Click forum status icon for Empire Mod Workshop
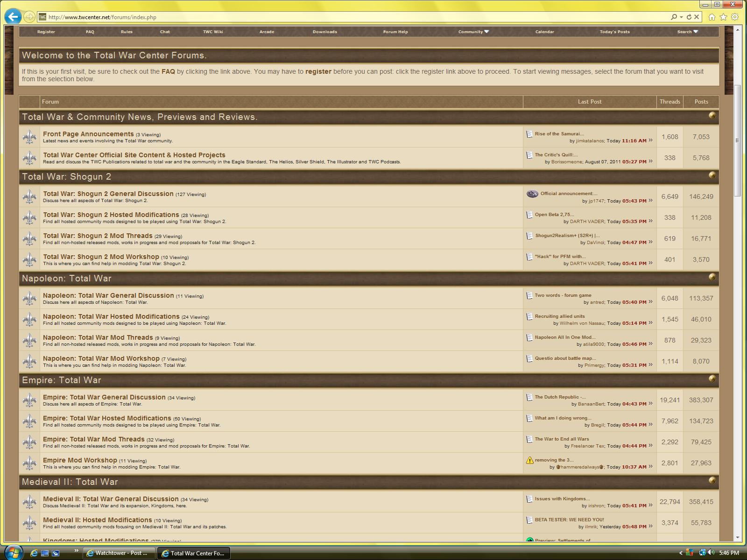 [29, 463]
